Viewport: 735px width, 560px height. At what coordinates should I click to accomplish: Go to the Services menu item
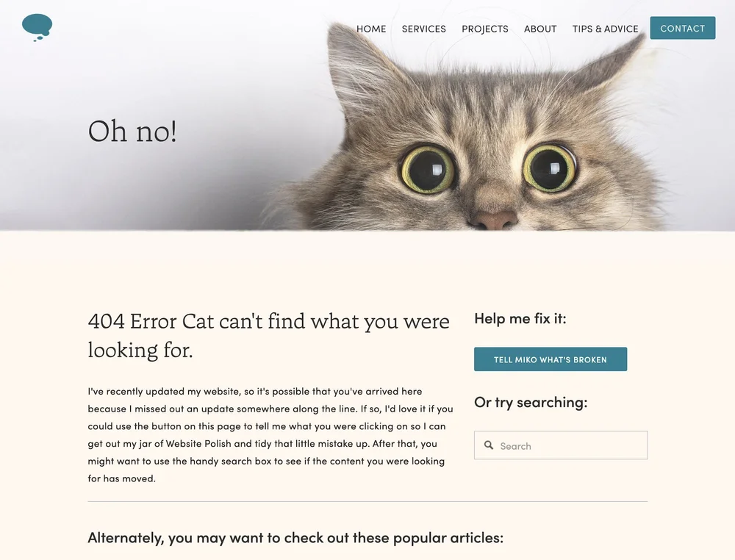424,29
